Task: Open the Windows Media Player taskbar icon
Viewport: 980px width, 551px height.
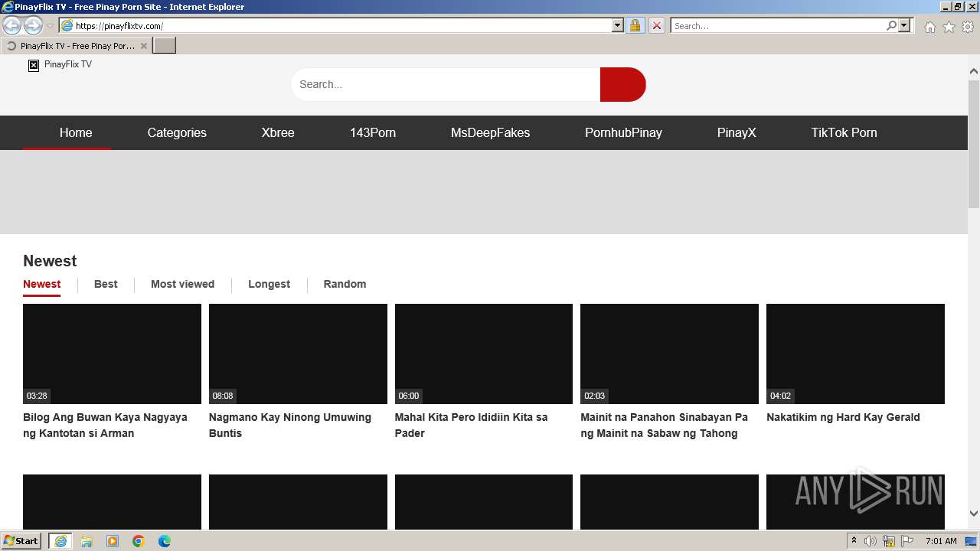Action: pos(113,541)
